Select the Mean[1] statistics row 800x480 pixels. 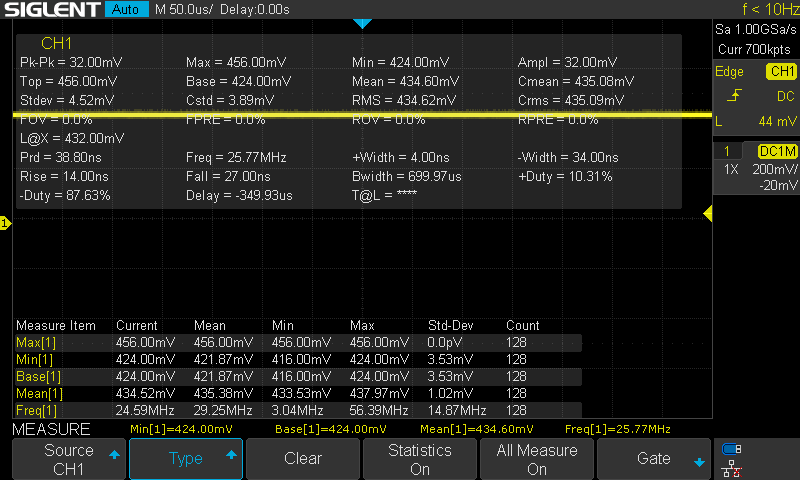[297, 393]
